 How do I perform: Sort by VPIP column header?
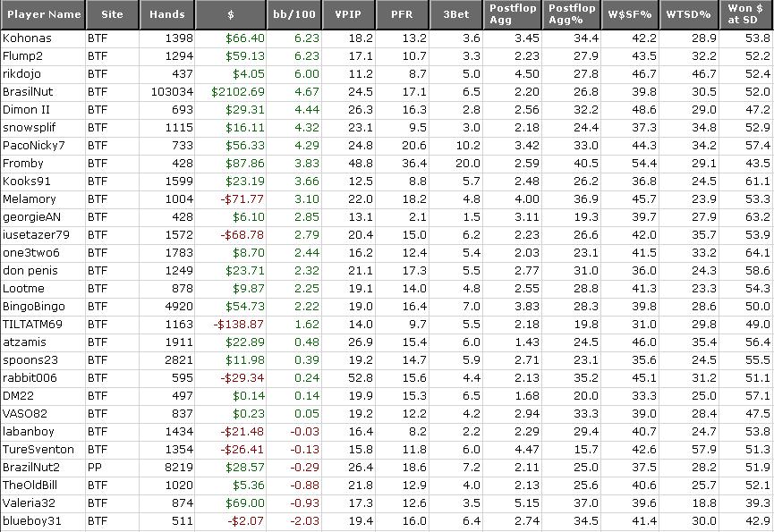coord(348,14)
